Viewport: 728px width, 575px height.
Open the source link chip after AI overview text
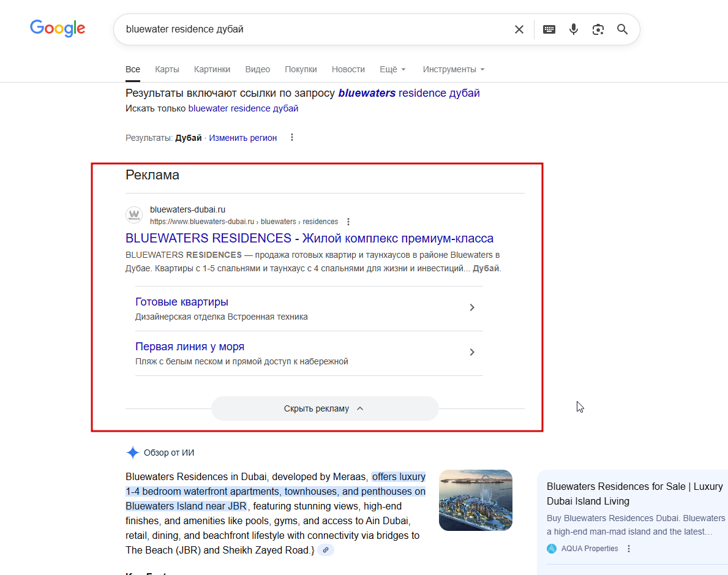click(326, 550)
